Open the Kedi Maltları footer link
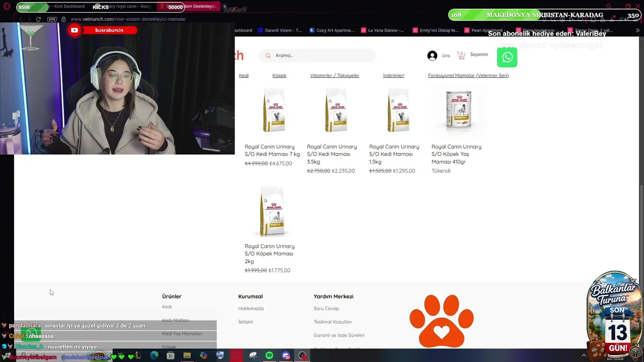This screenshot has height=362, width=644. (x=176, y=320)
